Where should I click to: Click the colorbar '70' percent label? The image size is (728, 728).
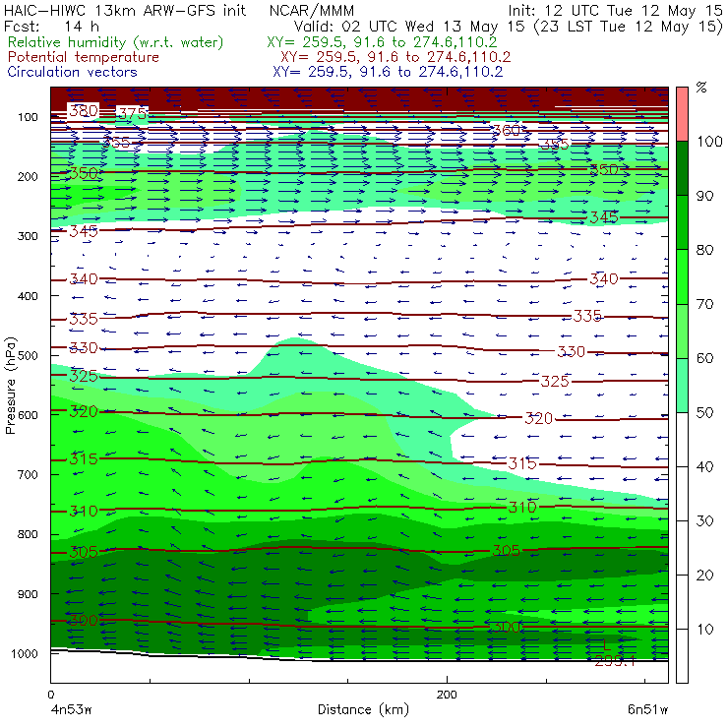705,304
